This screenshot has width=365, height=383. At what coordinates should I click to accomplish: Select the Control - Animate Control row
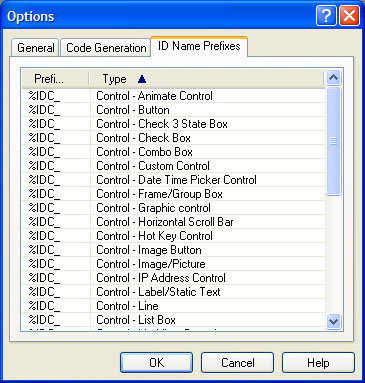coord(174,96)
